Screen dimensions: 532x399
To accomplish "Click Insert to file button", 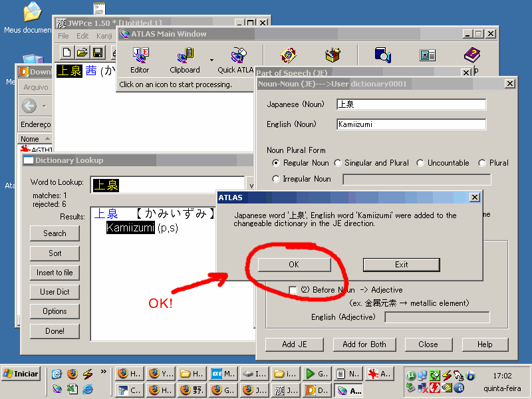I will [x=55, y=273].
